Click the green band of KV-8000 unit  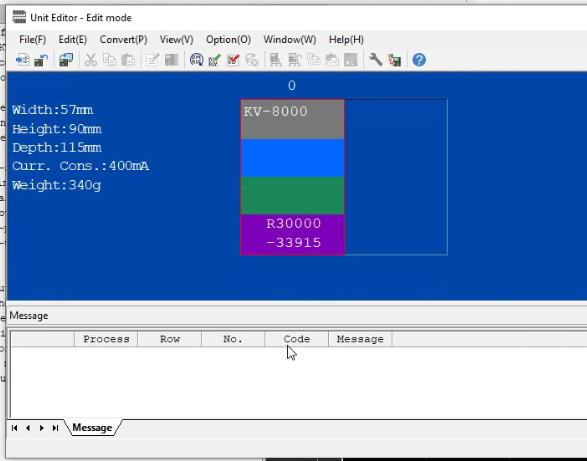[292, 195]
